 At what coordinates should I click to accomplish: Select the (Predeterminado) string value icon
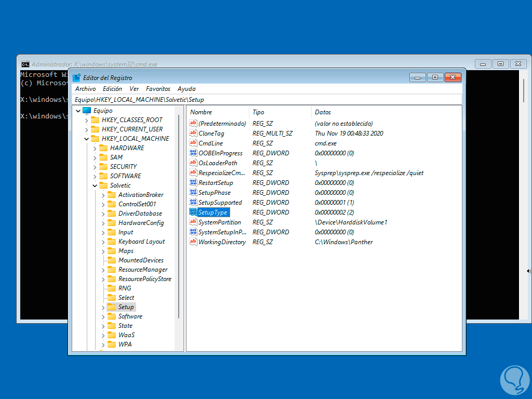193,123
